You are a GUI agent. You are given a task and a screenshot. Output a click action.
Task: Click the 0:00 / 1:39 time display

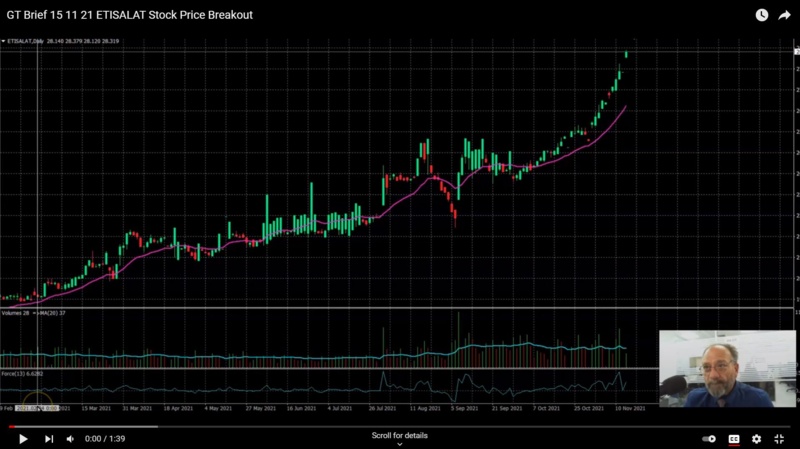(105, 439)
